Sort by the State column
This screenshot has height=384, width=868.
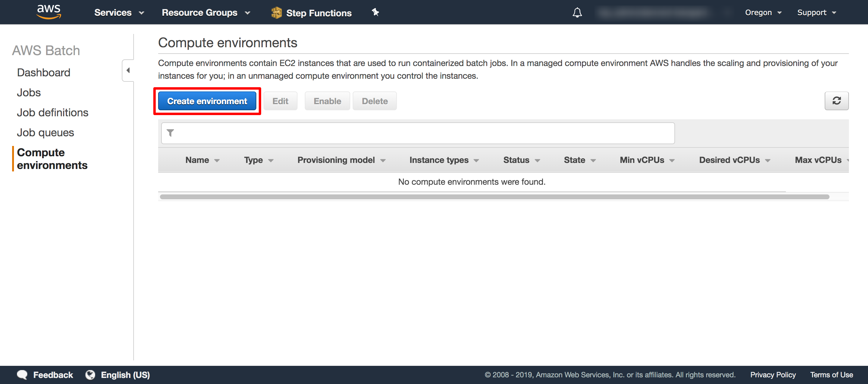(x=580, y=160)
